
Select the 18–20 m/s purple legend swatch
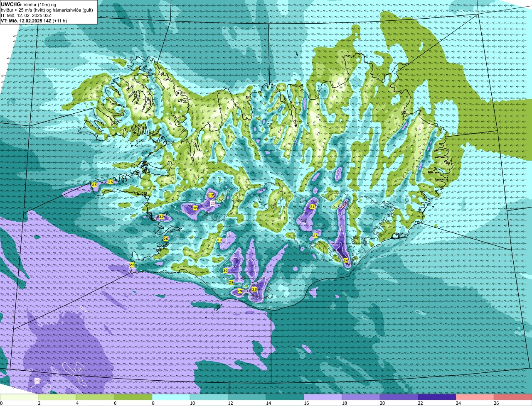click(x=361, y=397)
